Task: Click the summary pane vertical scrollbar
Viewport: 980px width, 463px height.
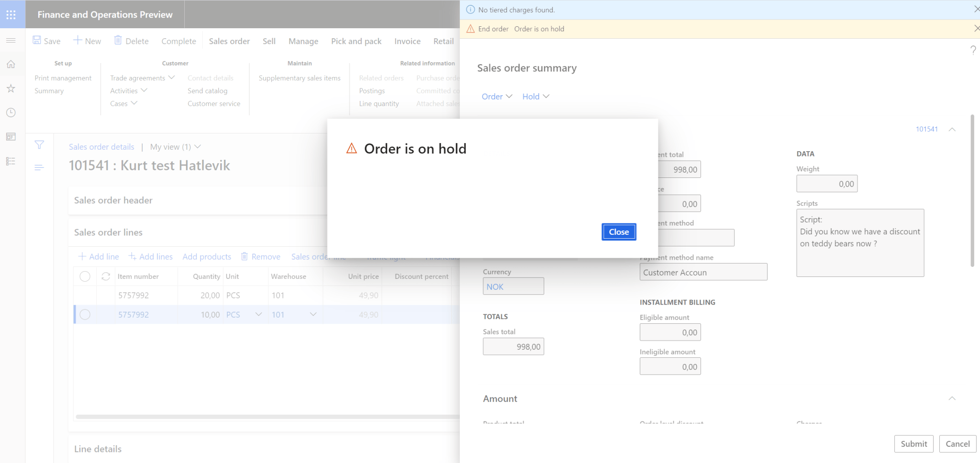Action: (972, 191)
